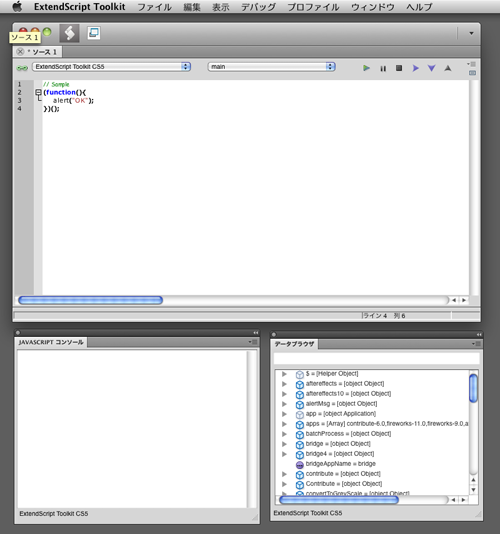Click the object icon beside alertMsg
Viewport: 500px width, 534px height.
(x=299, y=405)
